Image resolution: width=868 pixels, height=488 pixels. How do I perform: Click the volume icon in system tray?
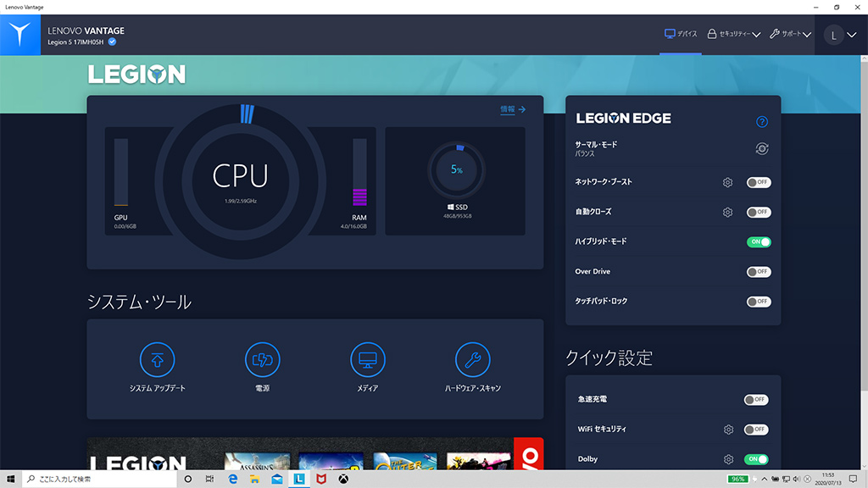coord(797,480)
